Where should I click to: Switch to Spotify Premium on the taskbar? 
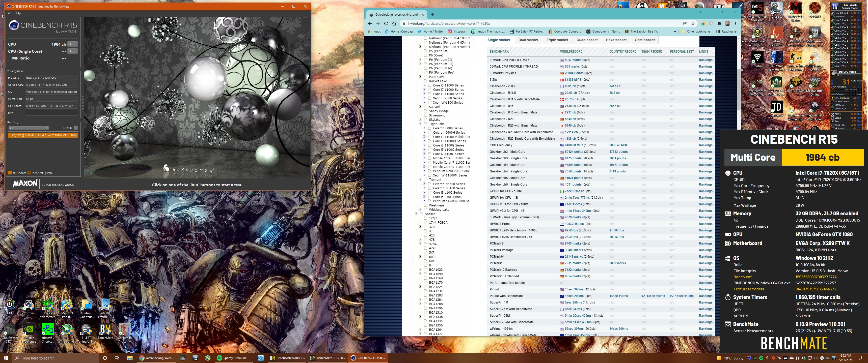tap(234, 358)
